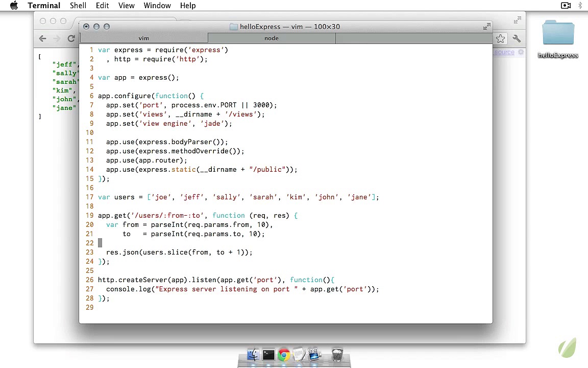Click "jane" in Chrome JSON output
The width and height of the screenshot is (588, 368).
64,108
